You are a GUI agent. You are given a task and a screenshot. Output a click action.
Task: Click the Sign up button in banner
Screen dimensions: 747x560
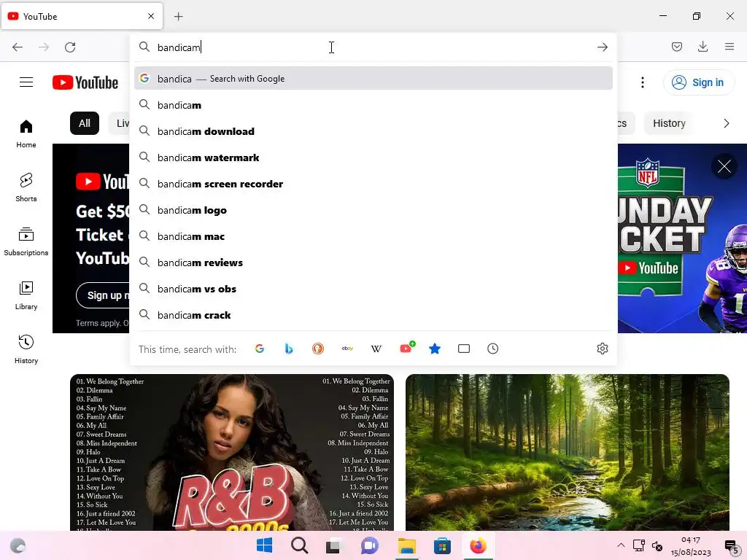point(104,295)
